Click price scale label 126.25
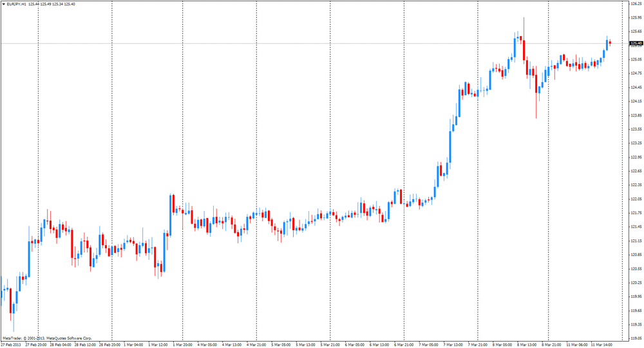This screenshot has width=644, height=348. pyautogui.click(x=636, y=4)
